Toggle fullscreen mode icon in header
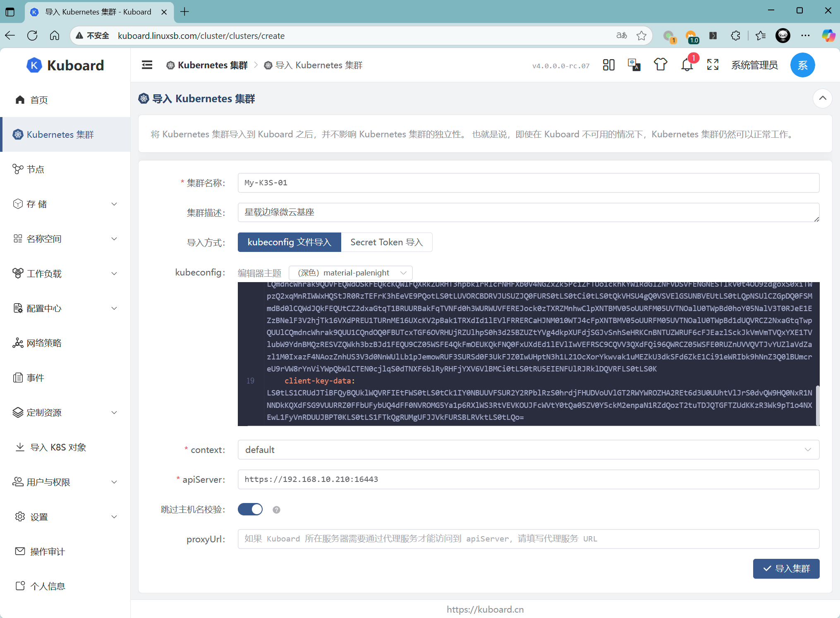 tap(713, 65)
